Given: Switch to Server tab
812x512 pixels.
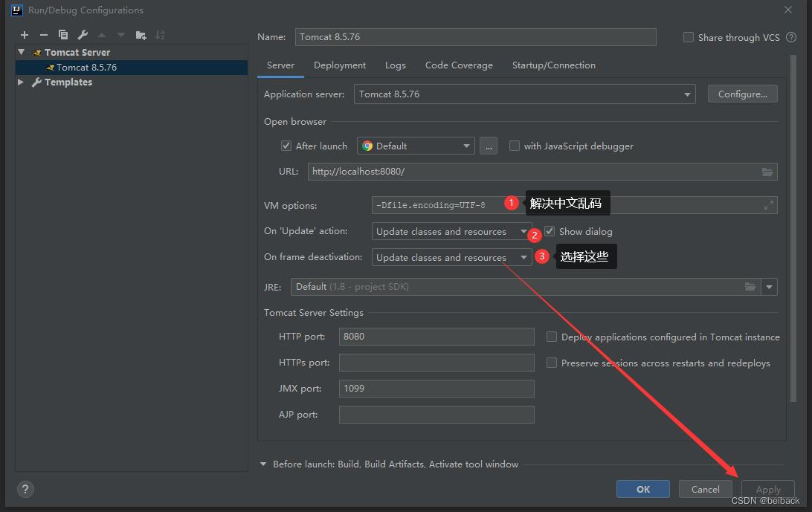Looking at the screenshot, I should [x=280, y=65].
